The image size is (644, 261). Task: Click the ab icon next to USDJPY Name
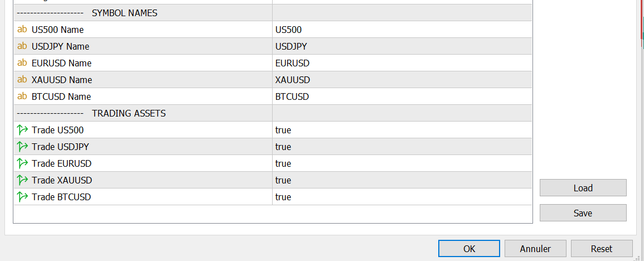click(x=22, y=46)
